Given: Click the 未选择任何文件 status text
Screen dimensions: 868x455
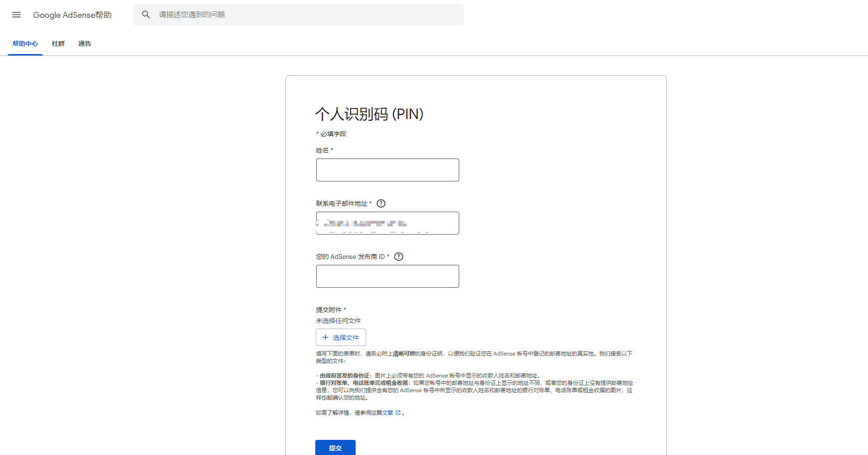Looking at the screenshot, I should [x=338, y=321].
